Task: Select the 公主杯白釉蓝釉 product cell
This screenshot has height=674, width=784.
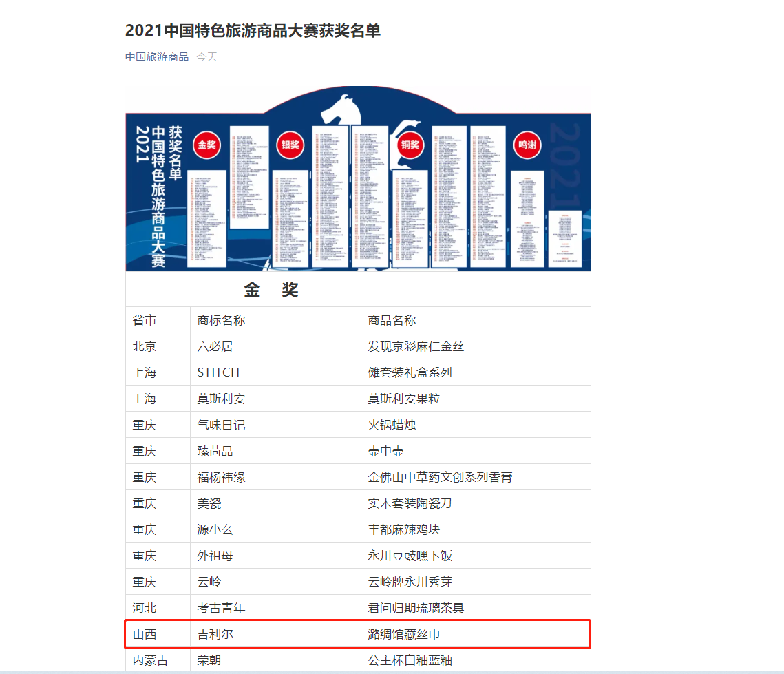Action: tap(476, 660)
